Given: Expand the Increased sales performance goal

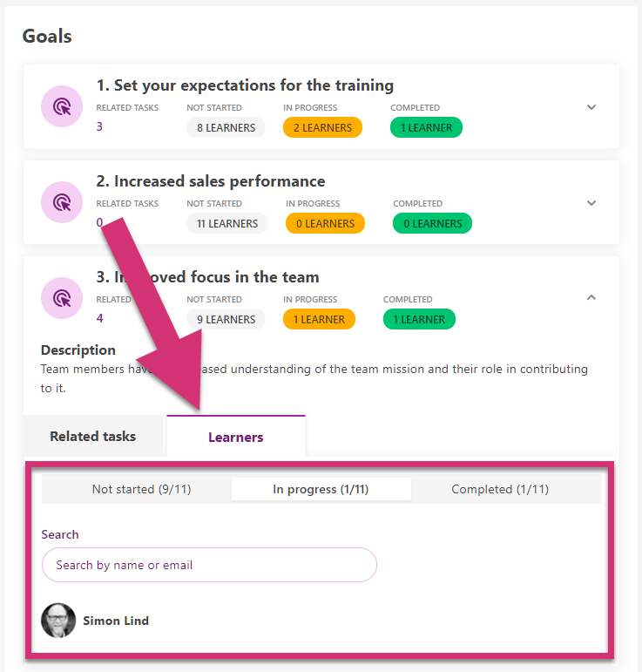Looking at the screenshot, I should (591, 203).
